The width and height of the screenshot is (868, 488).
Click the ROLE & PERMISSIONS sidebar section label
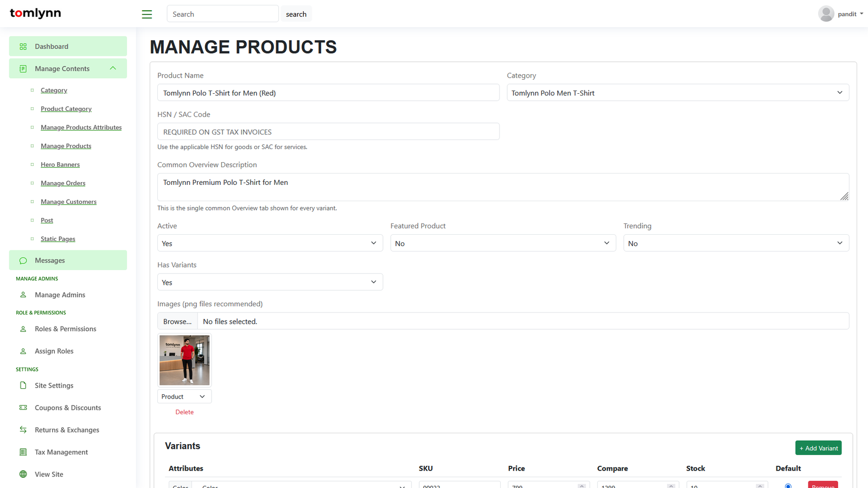(x=41, y=313)
